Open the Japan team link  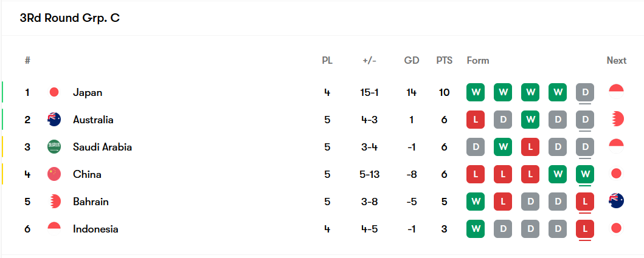(88, 93)
